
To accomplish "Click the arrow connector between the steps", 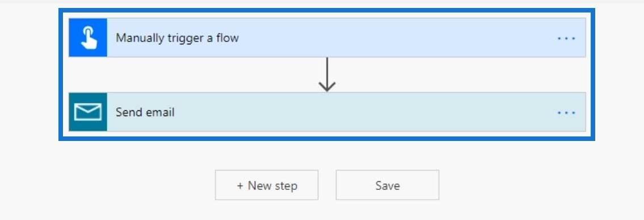I will (x=327, y=74).
